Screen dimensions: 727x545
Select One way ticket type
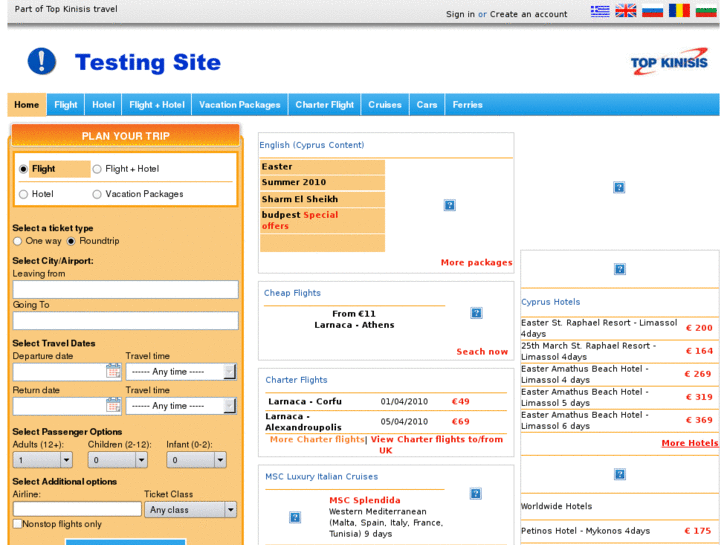tap(18, 241)
